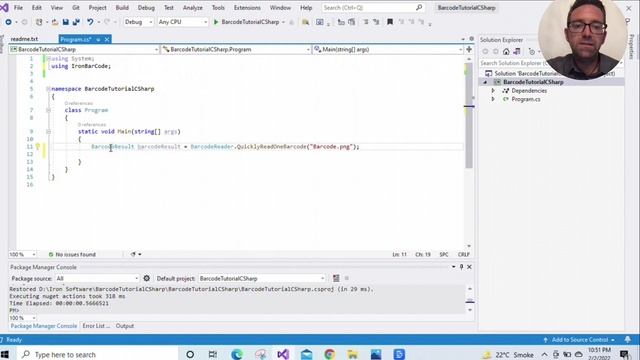Toggle auto-hide pin on Package Manager Console
The height and width of the screenshot is (360, 640).
(462, 267)
